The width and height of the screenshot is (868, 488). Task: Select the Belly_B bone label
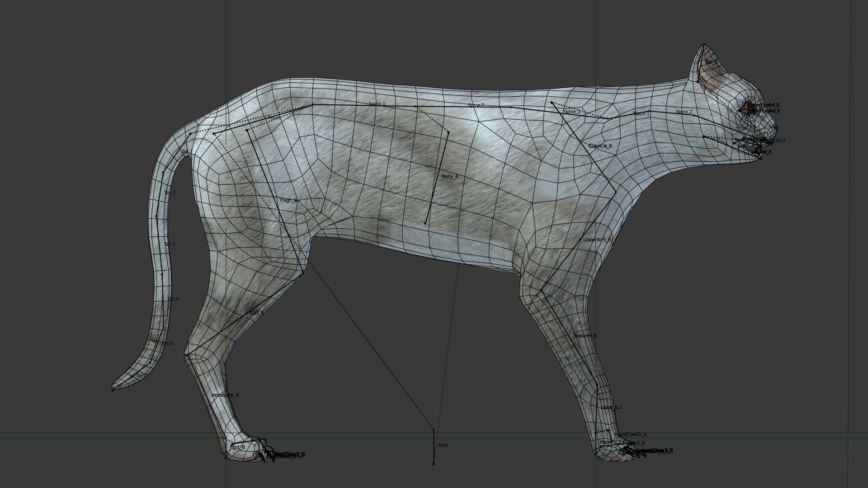point(450,177)
